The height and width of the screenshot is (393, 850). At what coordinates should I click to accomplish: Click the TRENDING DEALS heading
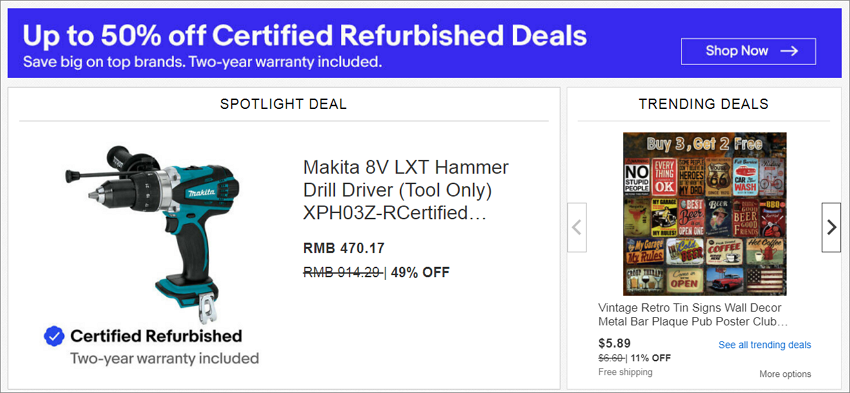tap(704, 104)
